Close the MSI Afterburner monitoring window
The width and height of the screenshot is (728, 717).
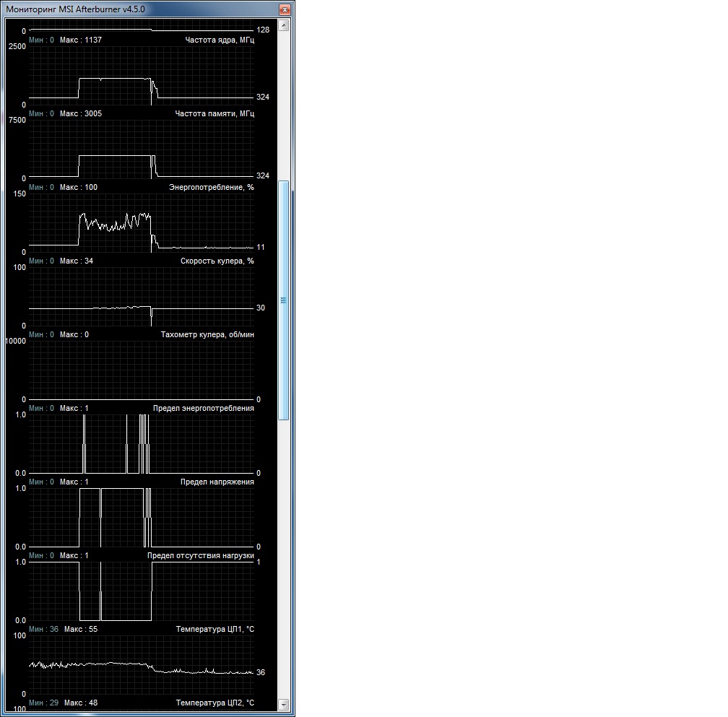(x=285, y=9)
